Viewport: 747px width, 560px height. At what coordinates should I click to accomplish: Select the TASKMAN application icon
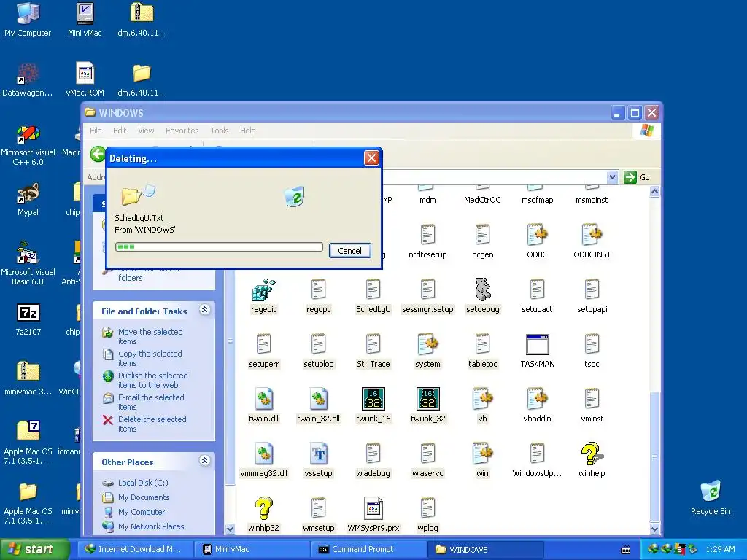538,344
